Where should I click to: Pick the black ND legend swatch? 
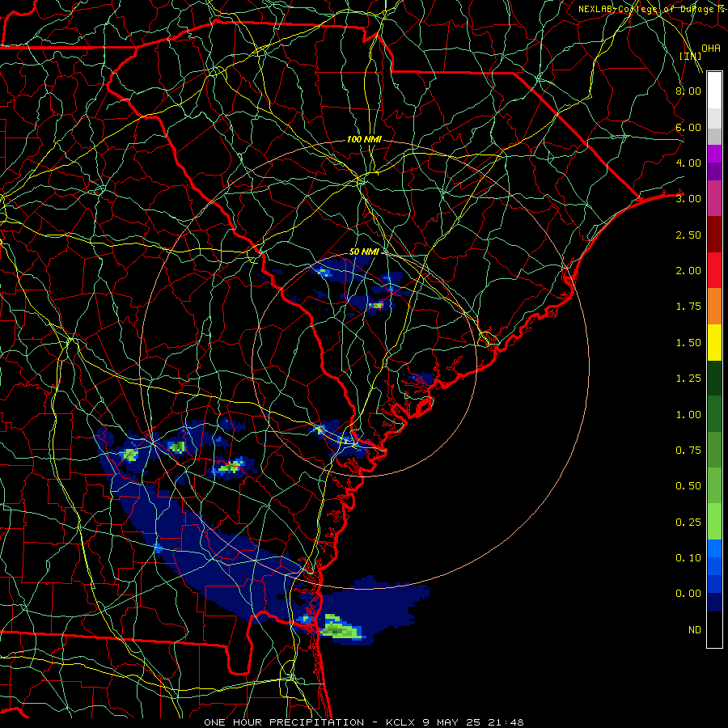714,629
